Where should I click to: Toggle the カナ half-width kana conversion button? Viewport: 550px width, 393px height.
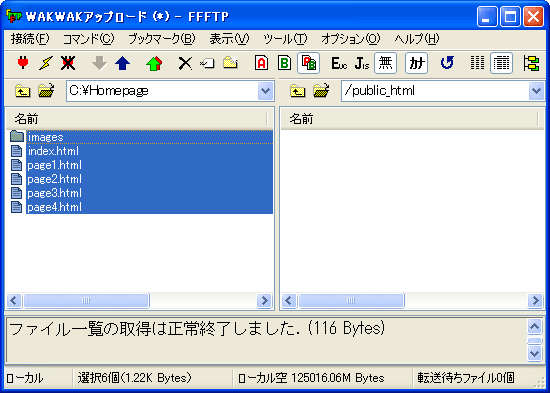[x=416, y=63]
